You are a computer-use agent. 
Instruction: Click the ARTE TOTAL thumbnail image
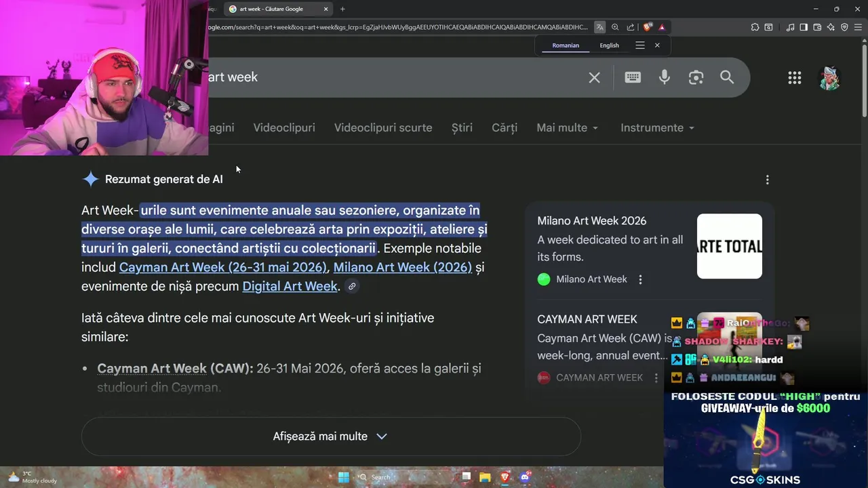[730, 246]
